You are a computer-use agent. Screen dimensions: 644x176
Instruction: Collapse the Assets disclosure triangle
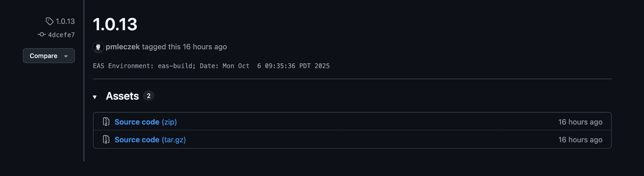click(x=95, y=97)
